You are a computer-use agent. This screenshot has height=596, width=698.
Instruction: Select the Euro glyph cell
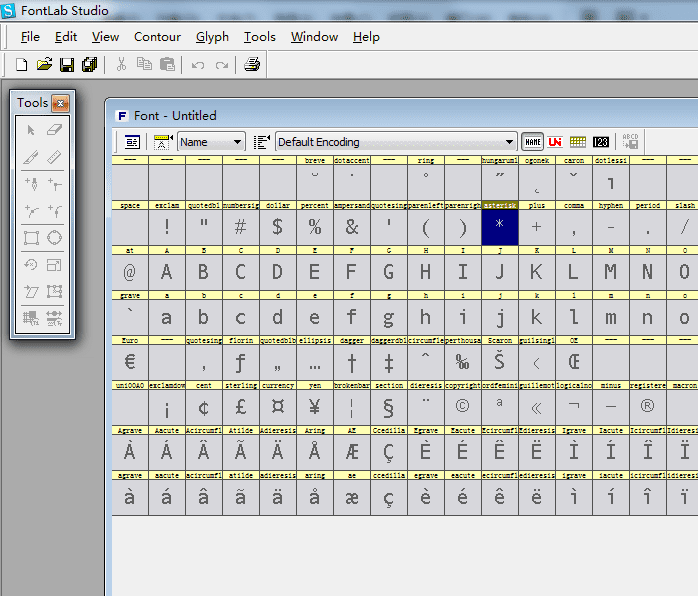[129, 363]
